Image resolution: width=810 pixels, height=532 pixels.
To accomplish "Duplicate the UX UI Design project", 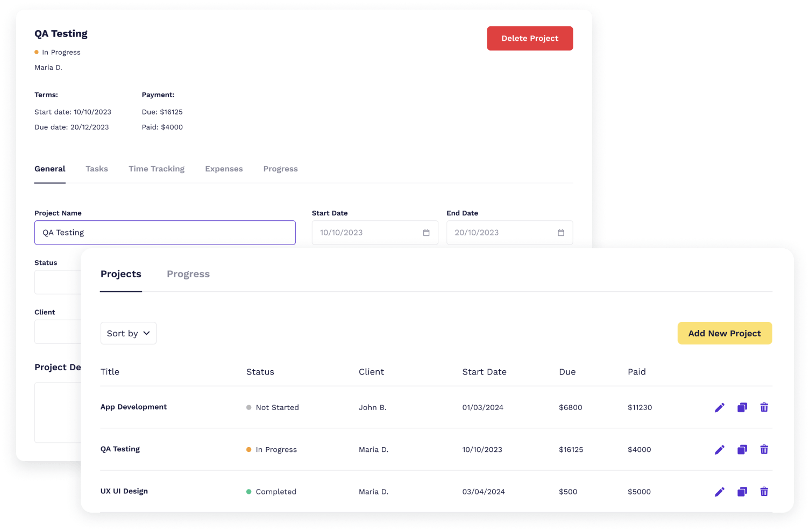I will click(x=742, y=492).
